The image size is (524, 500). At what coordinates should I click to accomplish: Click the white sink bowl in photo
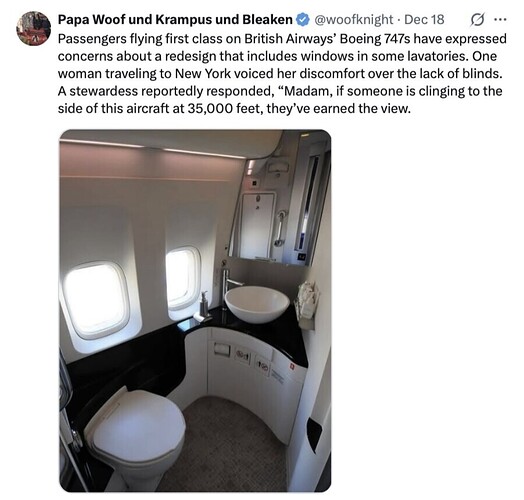[257, 304]
